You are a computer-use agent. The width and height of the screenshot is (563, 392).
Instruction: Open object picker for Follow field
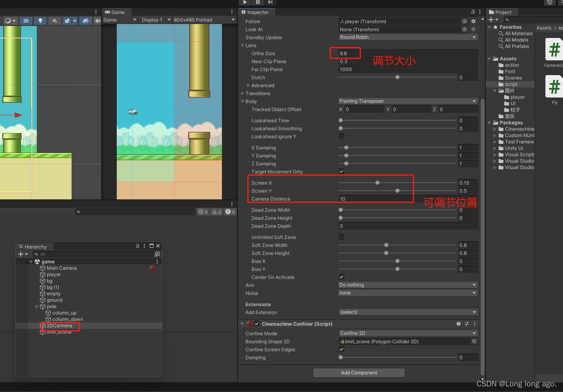[465, 22]
